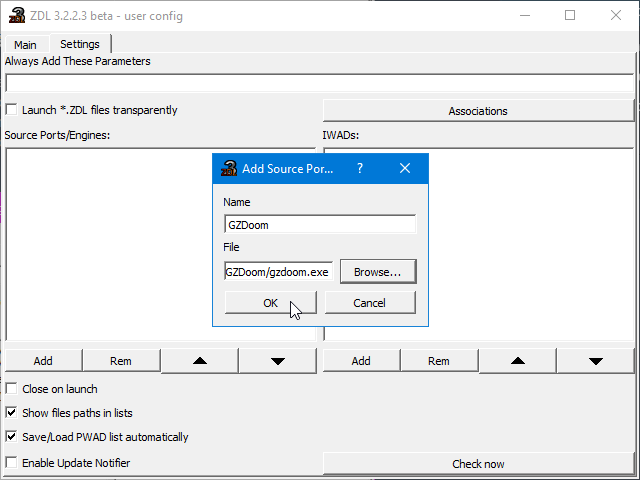640x480 pixels.
Task: Select the Settings tab
Action: tap(80, 44)
